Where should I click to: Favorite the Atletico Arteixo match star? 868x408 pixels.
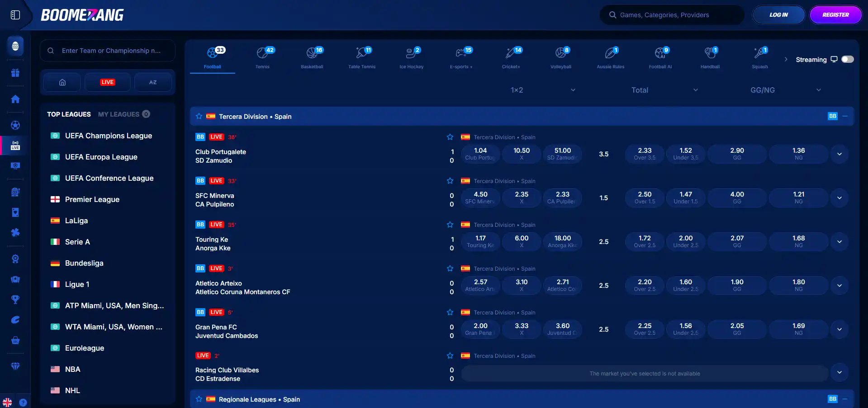tap(450, 268)
